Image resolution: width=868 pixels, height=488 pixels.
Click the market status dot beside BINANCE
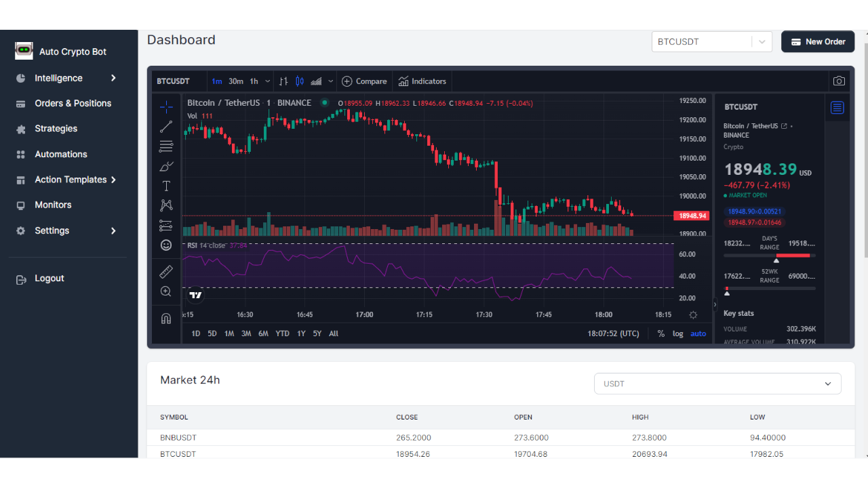325,103
